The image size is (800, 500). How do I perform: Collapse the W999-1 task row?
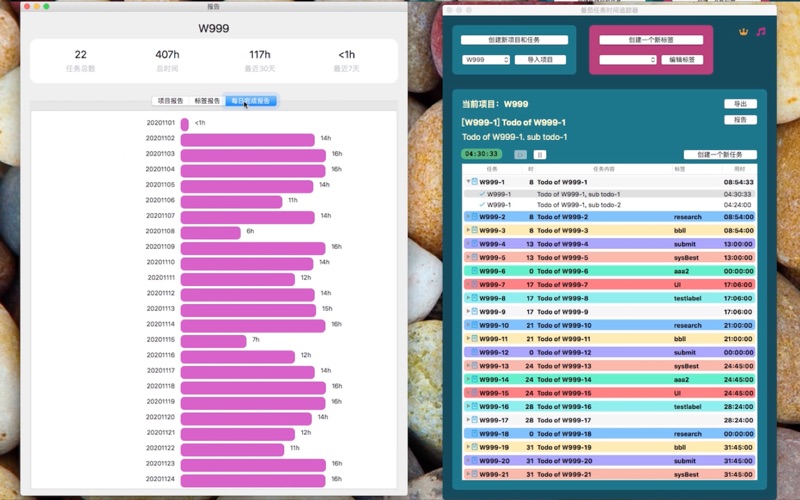click(467, 182)
